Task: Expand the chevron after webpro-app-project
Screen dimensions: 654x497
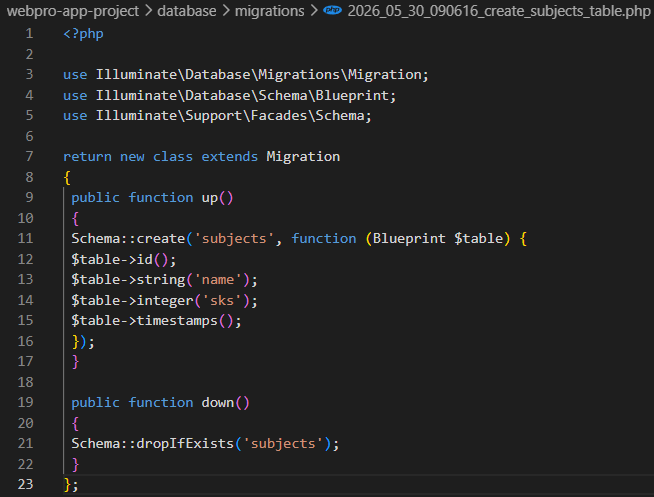Action: point(148,11)
